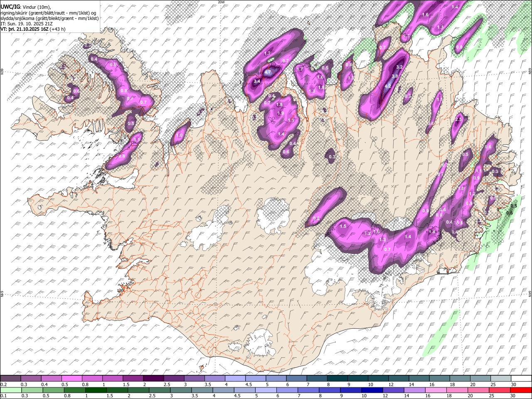This screenshot has height=399, width=532.
Task: Select the bright pink swatch right of upper-scale '0.5'
Action: 73,379
